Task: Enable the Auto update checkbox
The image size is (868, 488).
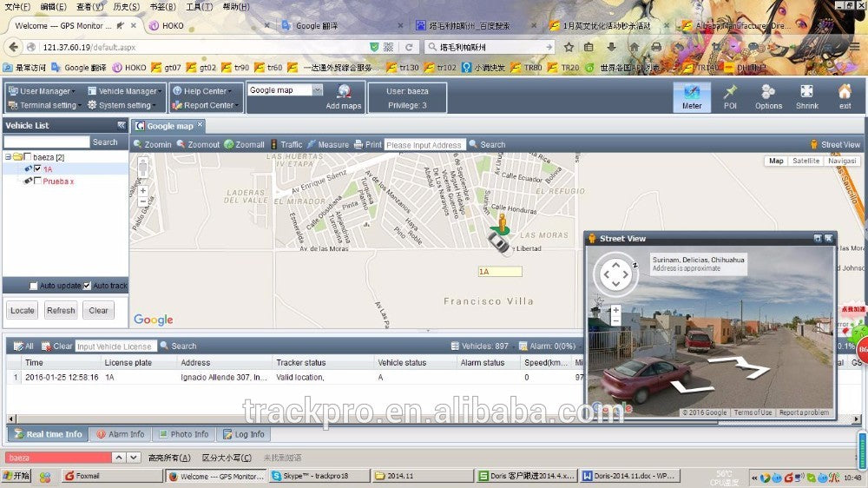Action: (34, 286)
